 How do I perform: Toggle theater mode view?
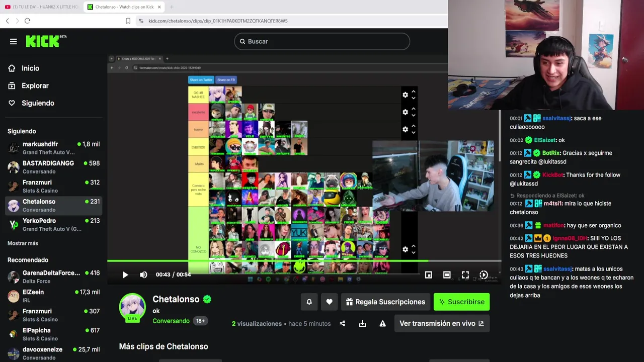tap(447, 275)
